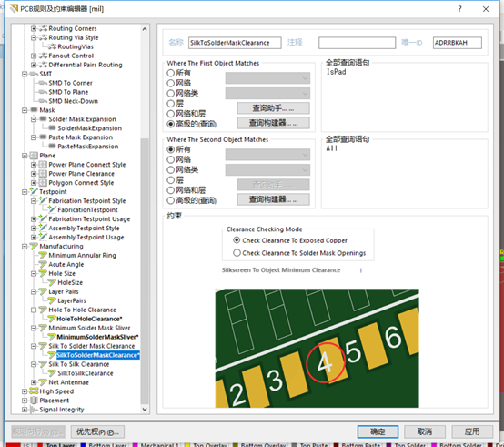The width and height of the screenshot is (504, 447).
Task: Select the FabricationTestpoint rule icon
Action: click(52, 209)
